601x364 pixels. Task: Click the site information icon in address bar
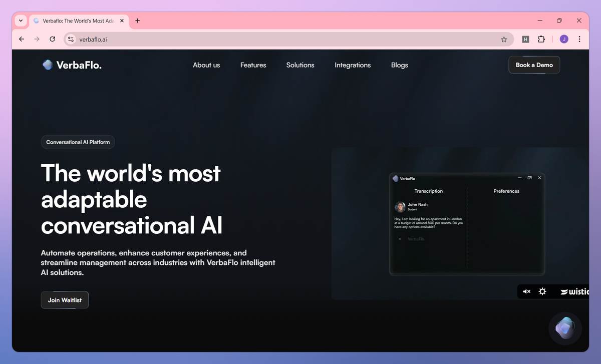71,39
